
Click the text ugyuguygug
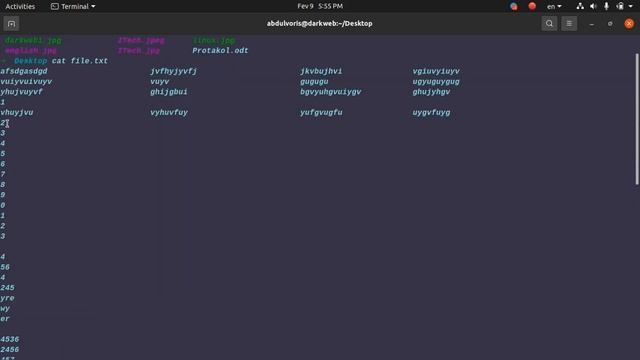click(x=436, y=82)
